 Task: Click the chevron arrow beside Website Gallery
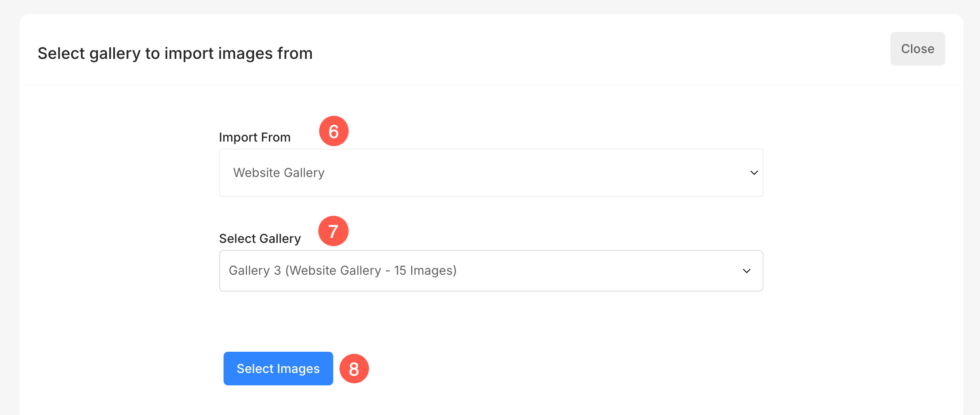(754, 173)
